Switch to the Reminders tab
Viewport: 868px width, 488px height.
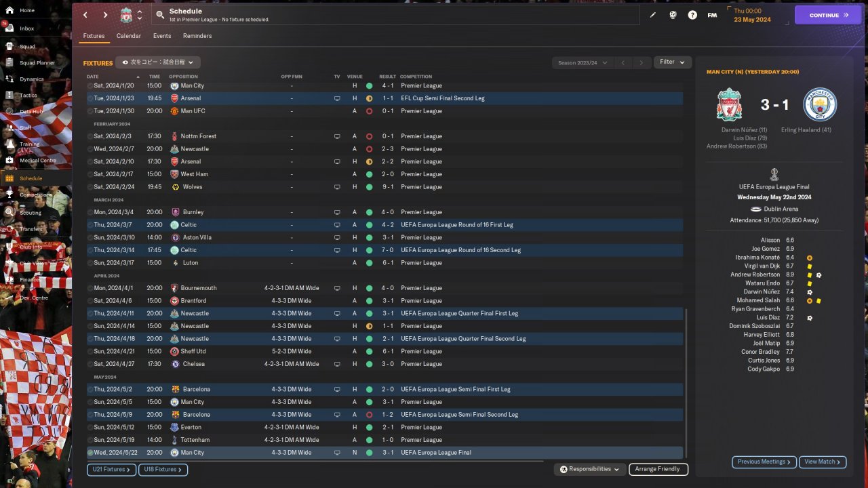click(197, 36)
